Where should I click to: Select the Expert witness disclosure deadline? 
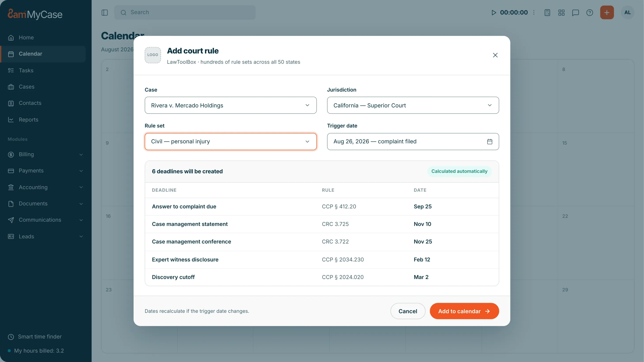tap(185, 260)
